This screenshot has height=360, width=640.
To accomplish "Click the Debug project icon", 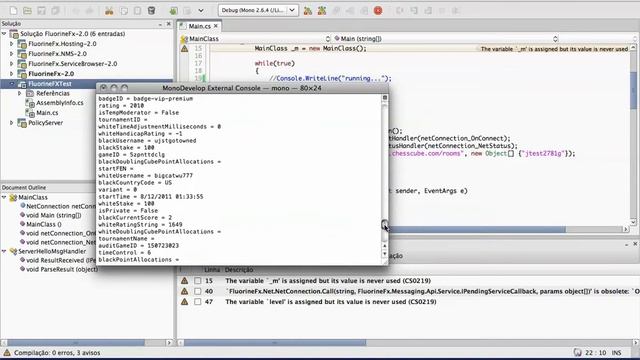I will (x=322, y=11).
